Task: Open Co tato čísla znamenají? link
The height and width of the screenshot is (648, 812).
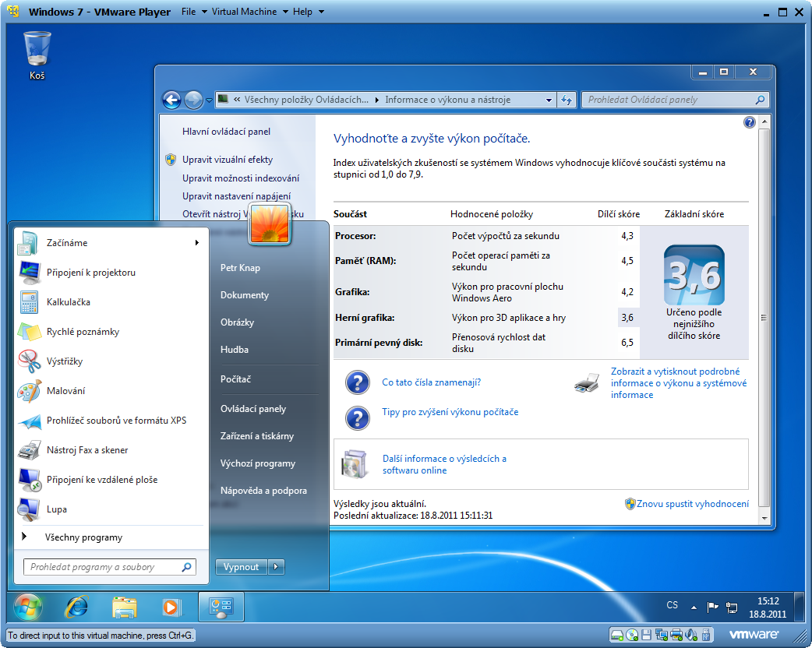Action: [432, 382]
